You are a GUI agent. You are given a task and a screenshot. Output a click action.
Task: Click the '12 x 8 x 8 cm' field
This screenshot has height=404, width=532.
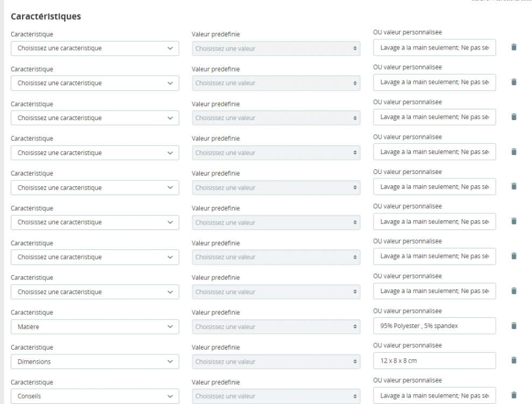click(x=434, y=360)
